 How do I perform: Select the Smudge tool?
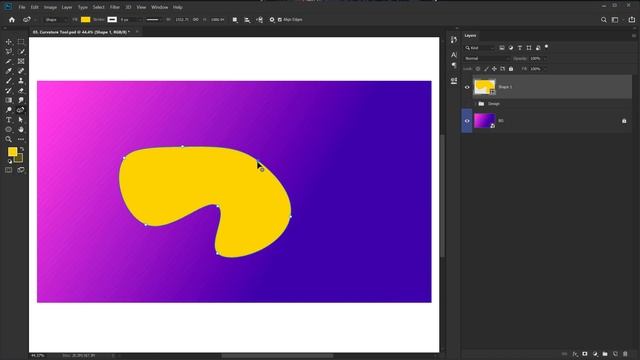pos(21,100)
